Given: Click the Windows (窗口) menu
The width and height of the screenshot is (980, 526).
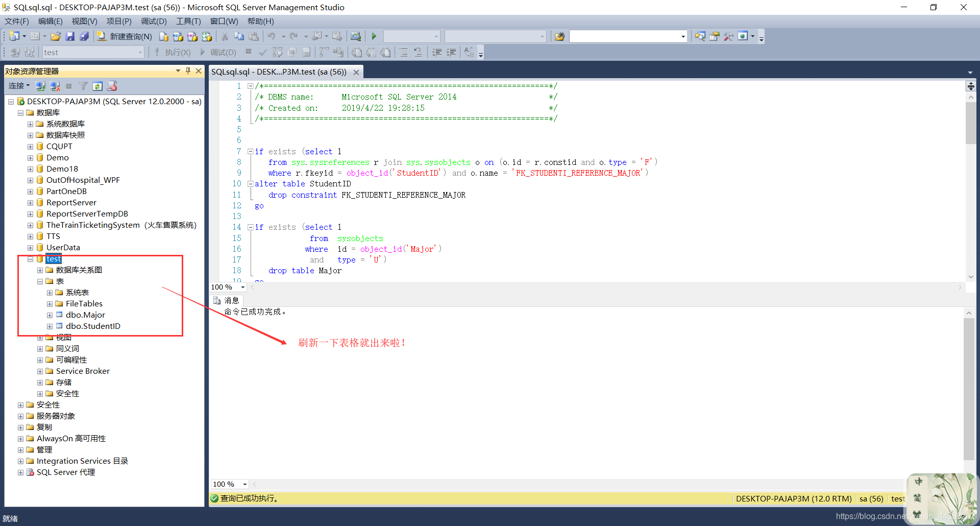Looking at the screenshot, I should pyautogui.click(x=224, y=21).
